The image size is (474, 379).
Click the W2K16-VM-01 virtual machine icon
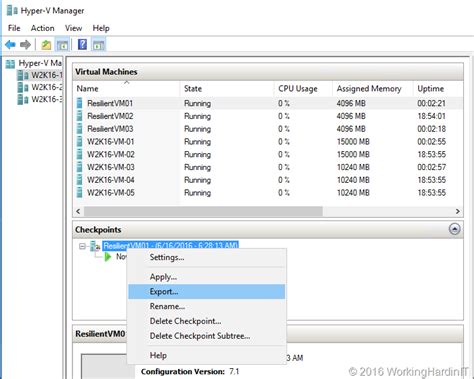[79, 141]
